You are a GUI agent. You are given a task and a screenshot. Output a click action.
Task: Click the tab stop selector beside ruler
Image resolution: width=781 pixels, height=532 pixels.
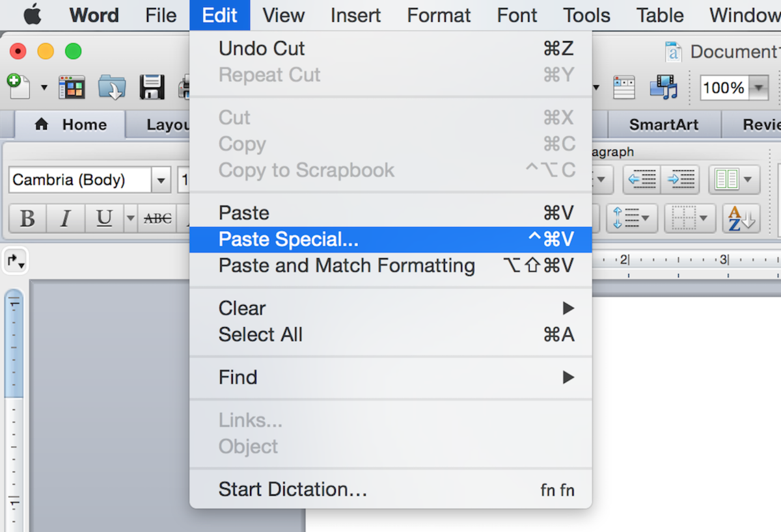pyautogui.click(x=16, y=261)
